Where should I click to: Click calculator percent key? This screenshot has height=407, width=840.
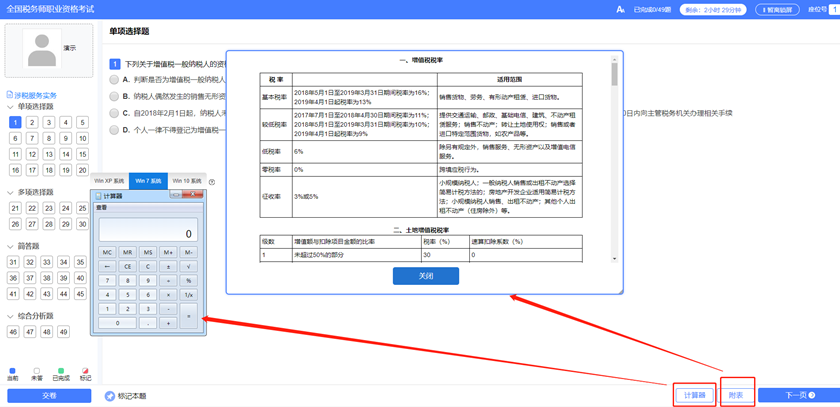(x=189, y=280)
